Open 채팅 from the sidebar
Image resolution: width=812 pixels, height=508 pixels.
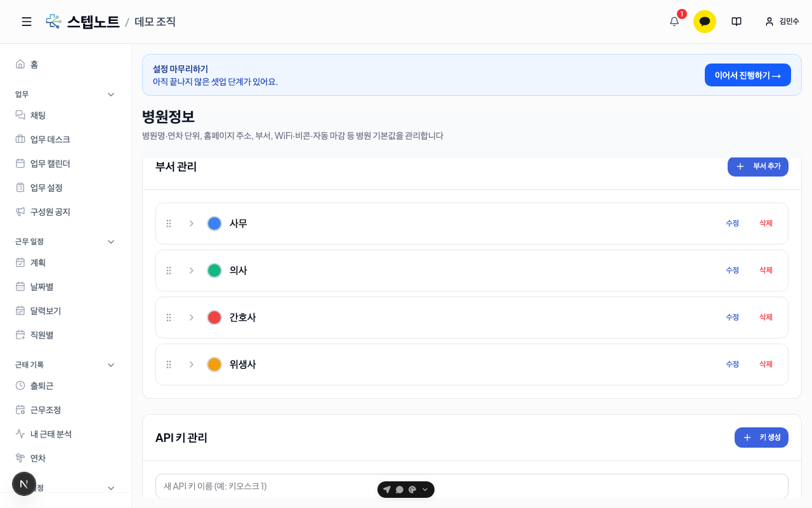pyautogui.click(x=66, y=115)
